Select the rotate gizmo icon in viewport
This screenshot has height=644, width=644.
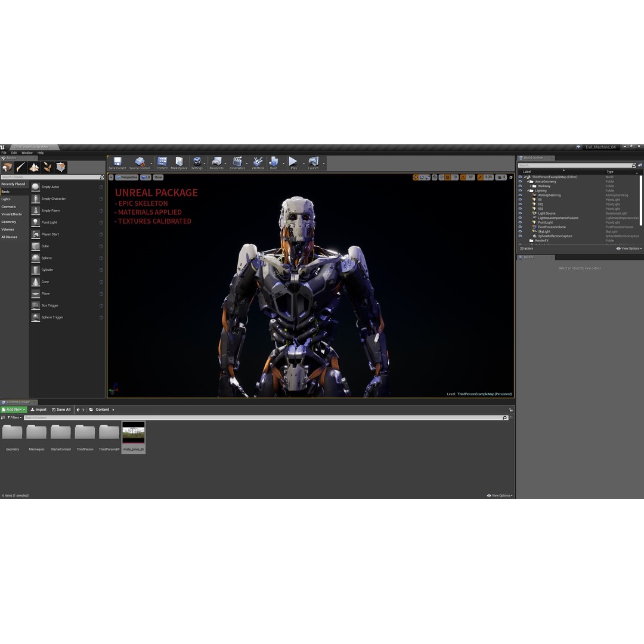(422, 178)
